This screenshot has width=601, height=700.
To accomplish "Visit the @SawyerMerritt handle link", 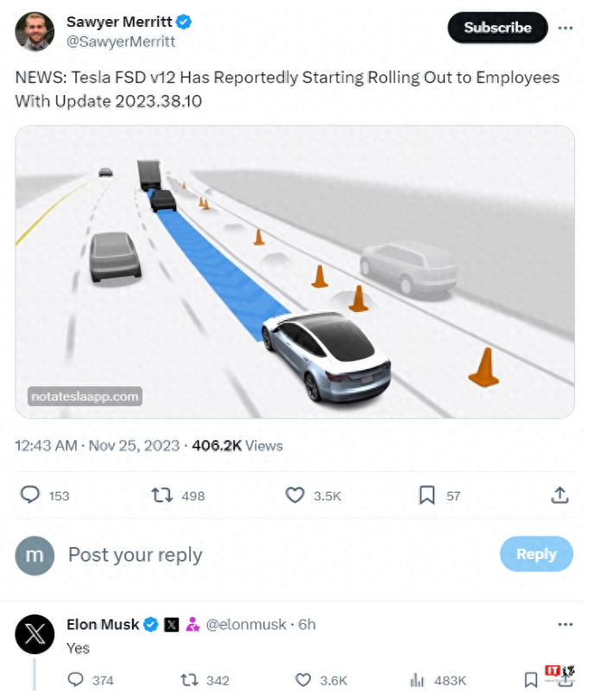I will [120, 41].
